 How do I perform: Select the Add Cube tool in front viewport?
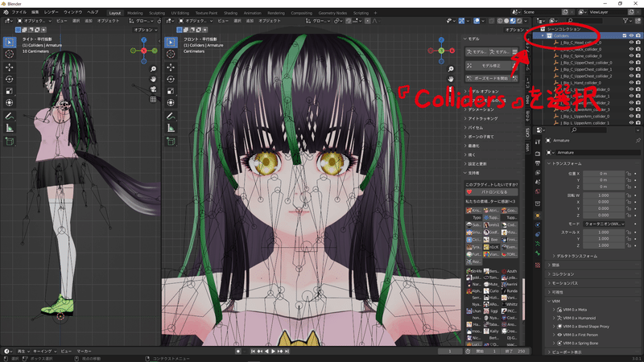click(x=171, y=142)
